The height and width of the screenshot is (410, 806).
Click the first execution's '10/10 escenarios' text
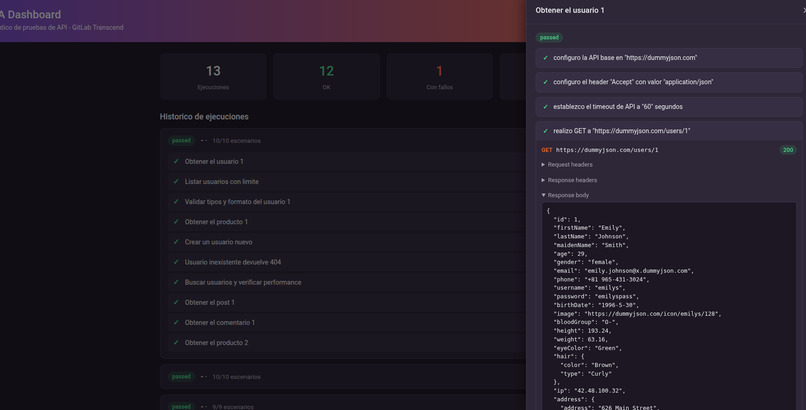pos(236,141)
